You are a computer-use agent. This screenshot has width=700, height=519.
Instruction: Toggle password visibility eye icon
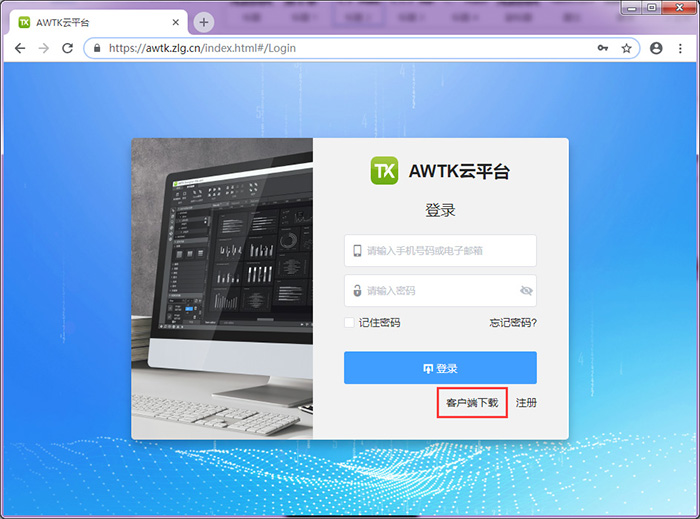[x=526, y=291]
